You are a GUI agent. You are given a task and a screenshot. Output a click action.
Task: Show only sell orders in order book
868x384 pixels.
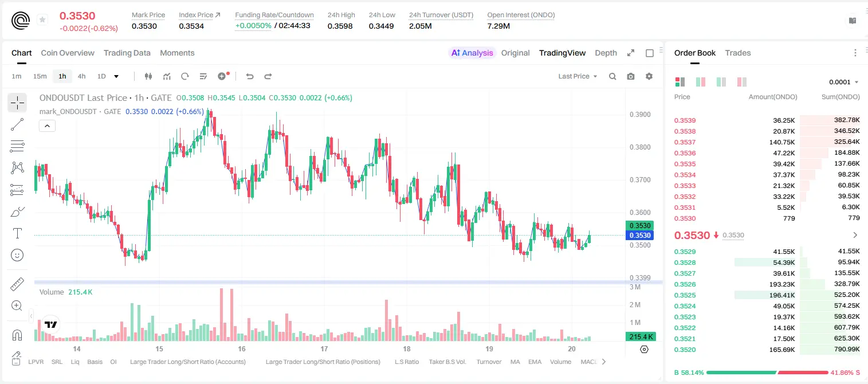[742, 82]
